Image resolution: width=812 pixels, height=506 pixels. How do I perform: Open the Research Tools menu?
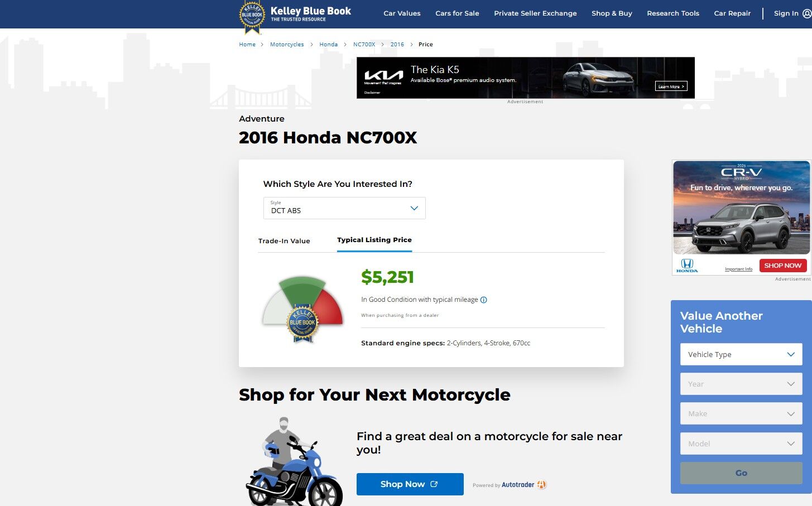pos(673,13)
